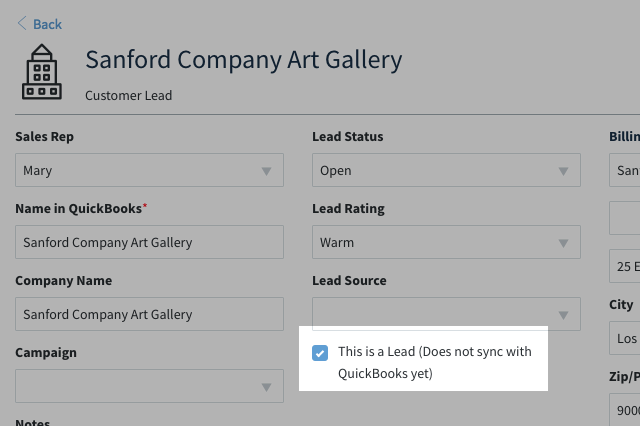The image size is (640, 426).
Task: Click the Campaign dropdown arrow
Action: point(267,387)
